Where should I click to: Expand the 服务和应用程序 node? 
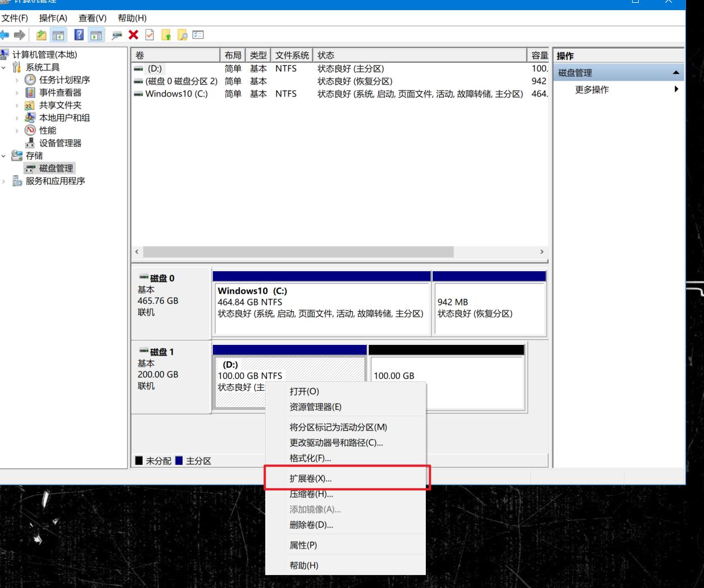coord(4,181)
